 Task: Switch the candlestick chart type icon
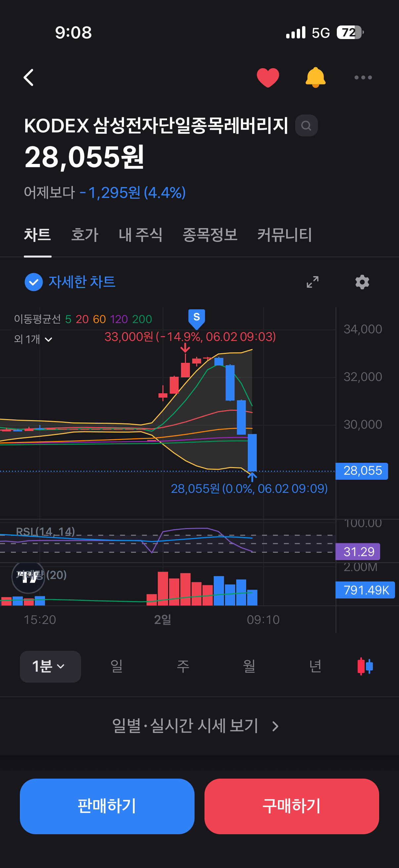365,666
